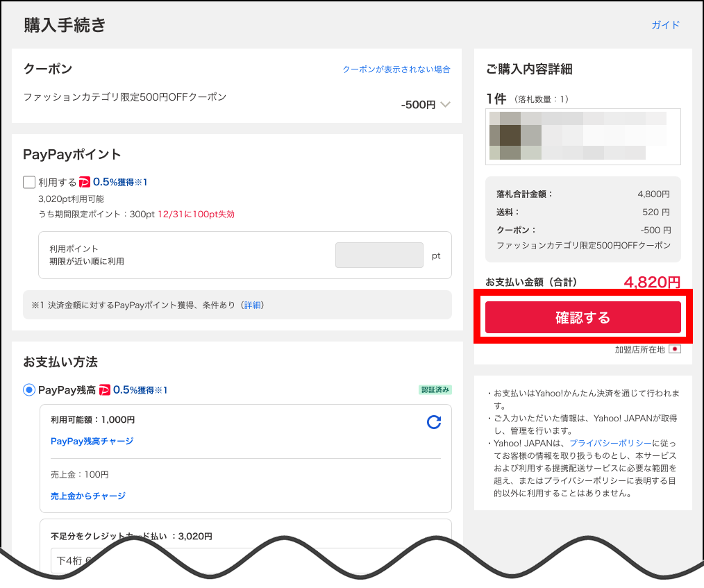
Task: Click the red 確認する button
Action: pyautogui.click(x=583, y=317)
